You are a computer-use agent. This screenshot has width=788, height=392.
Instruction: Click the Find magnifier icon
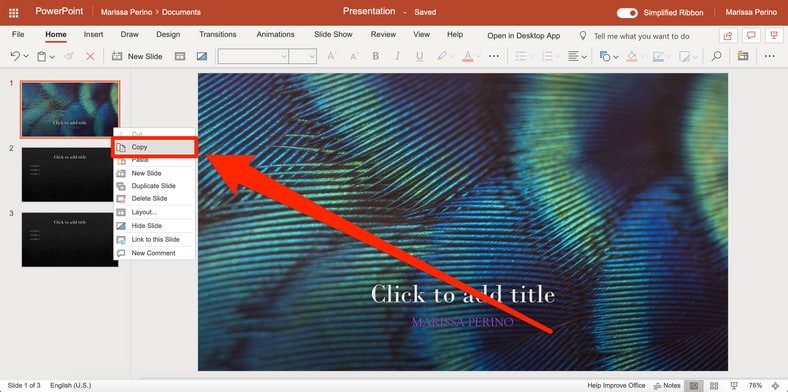click(716, 56)
